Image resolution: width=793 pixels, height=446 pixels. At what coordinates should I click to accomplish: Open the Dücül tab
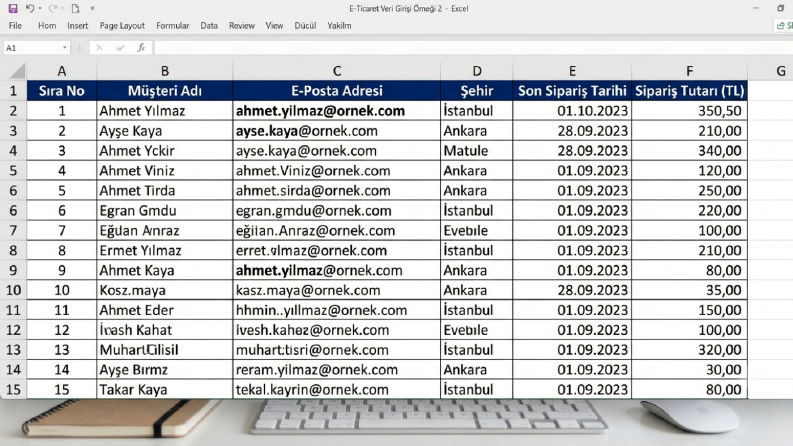click(305, 25)
